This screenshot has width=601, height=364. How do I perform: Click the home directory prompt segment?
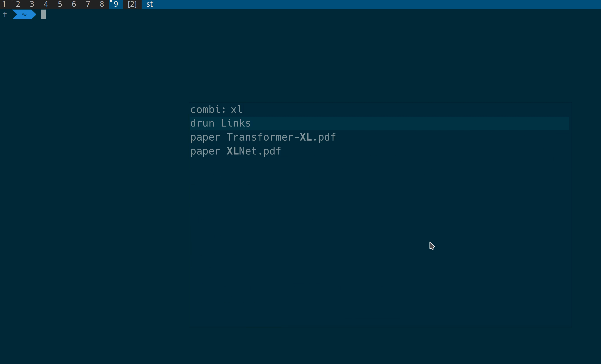[x=24, y=15]
